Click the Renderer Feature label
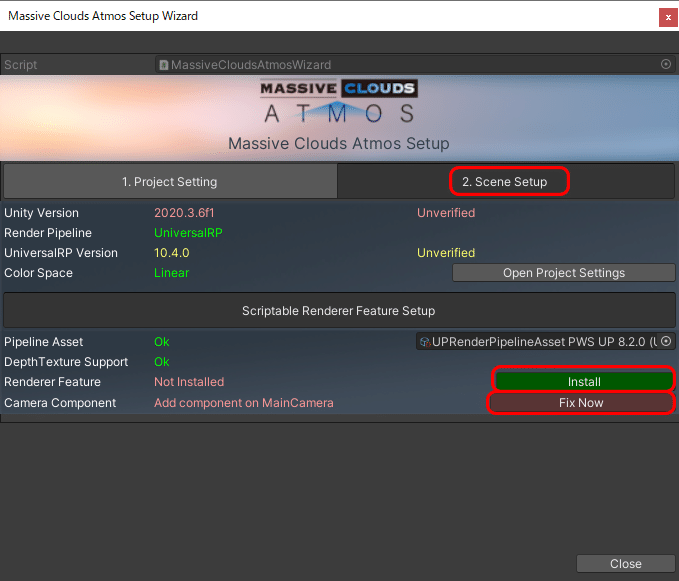Image resolution: width=679 pixels, height=581 pixels. click(x=52, y=381)
